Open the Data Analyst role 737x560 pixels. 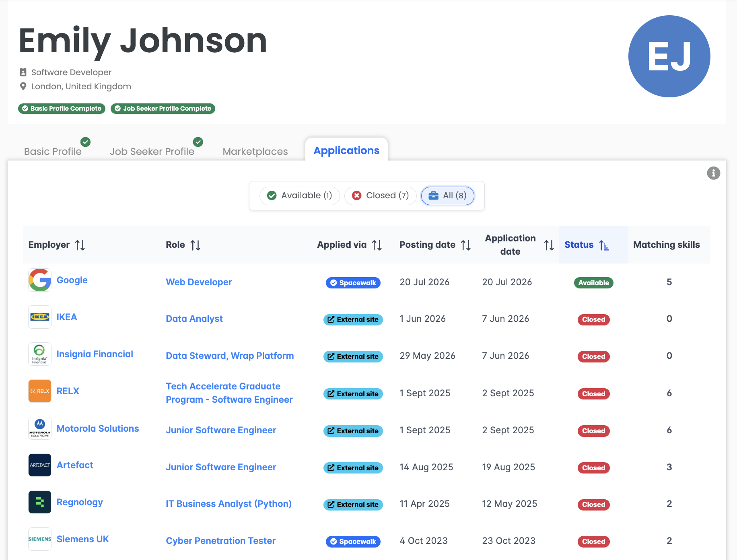coord(194,319)
